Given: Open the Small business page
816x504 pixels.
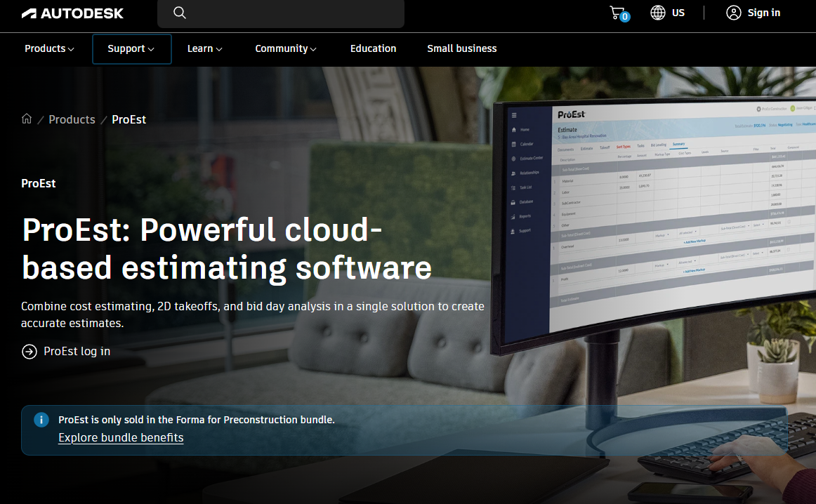Looking at the screenshot, I should pos(462,48).
